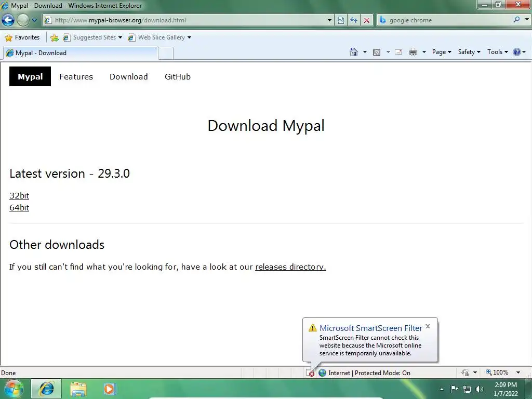The width and height of the screenshot is (532, 399).
Task: Click Internet Protected Mode status text
Action: coord(369,373)
